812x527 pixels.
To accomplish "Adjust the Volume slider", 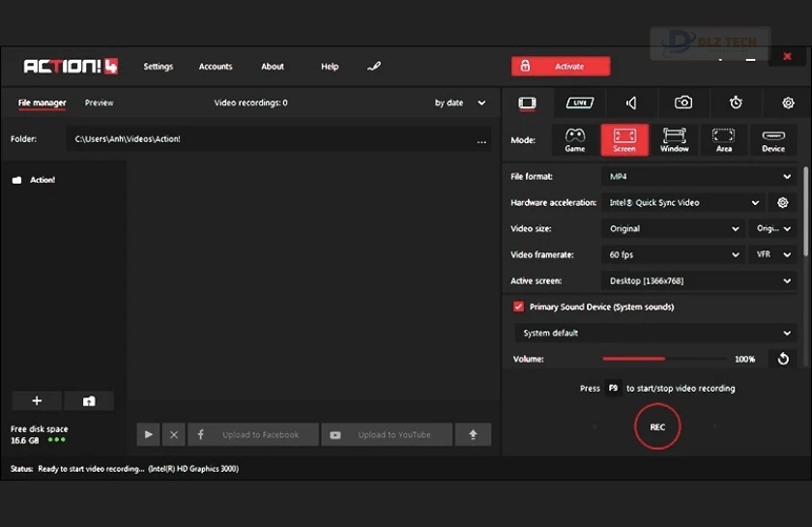I will coord(664,359).
